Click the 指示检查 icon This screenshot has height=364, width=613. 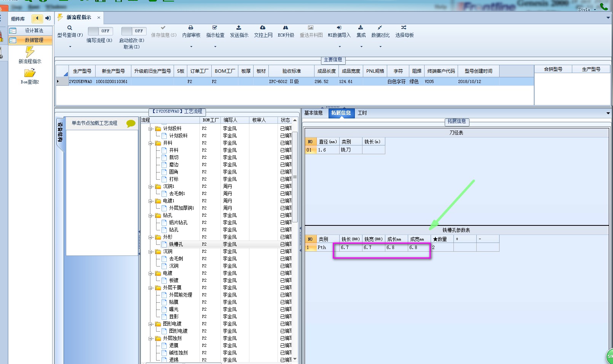click(215, 28)
